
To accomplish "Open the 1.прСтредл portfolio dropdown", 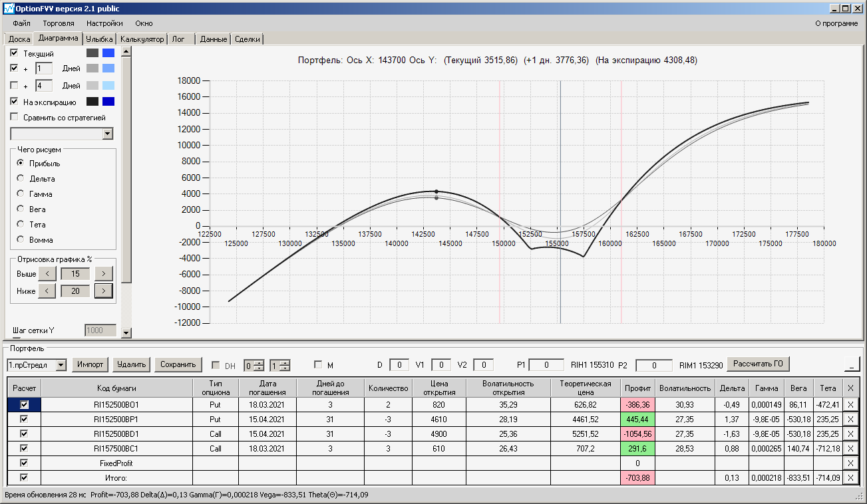I will tap(61, 364).
